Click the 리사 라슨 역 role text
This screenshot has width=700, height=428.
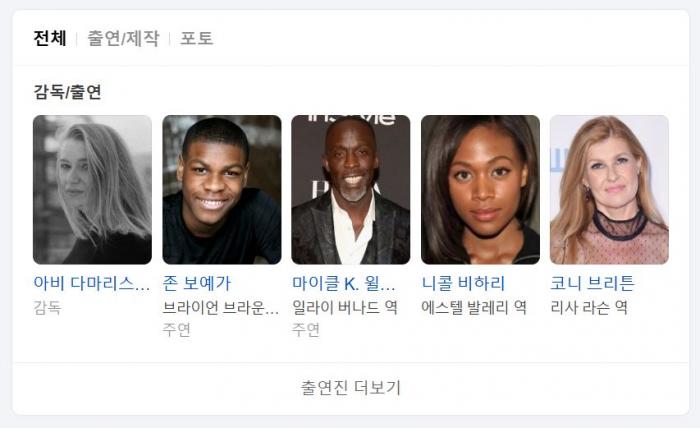(589, 307)
